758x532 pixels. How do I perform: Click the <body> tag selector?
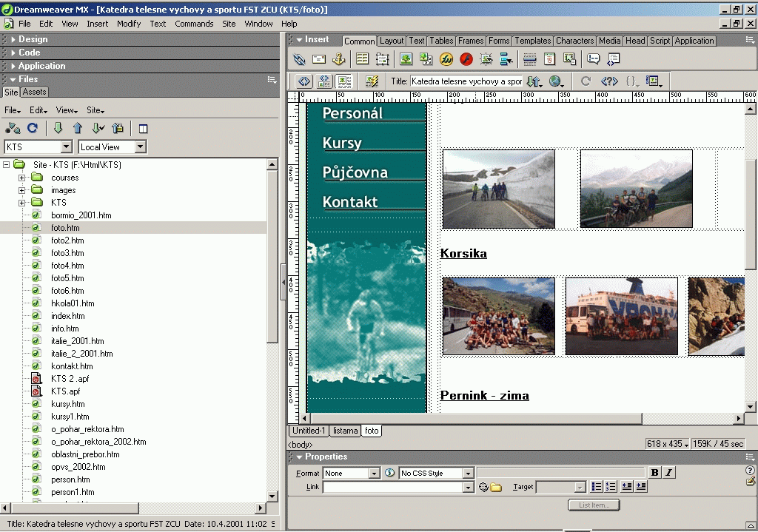point(301,445)
